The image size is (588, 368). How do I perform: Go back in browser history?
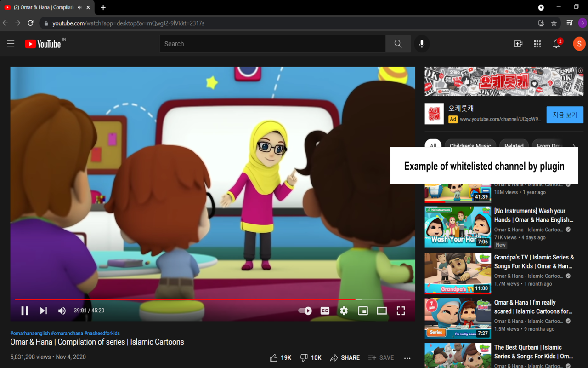6,23
